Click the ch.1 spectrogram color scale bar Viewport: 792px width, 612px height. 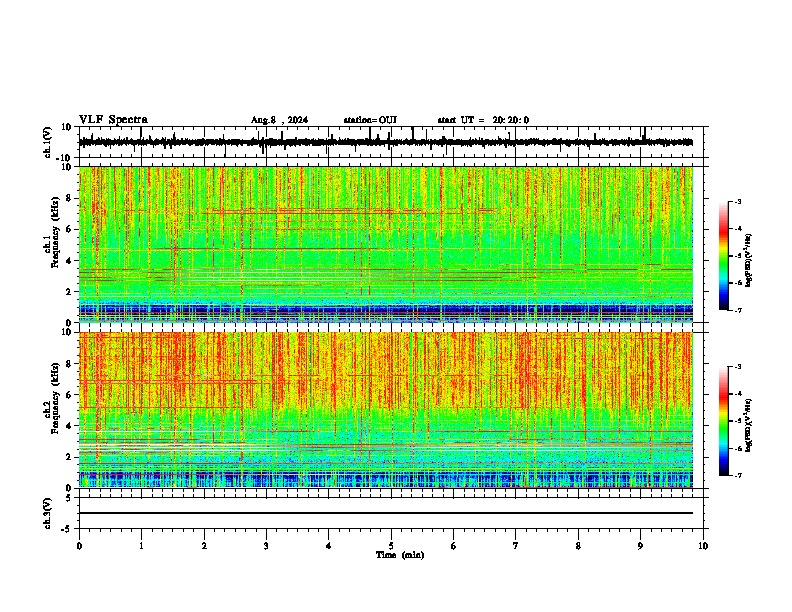(724, 256)
